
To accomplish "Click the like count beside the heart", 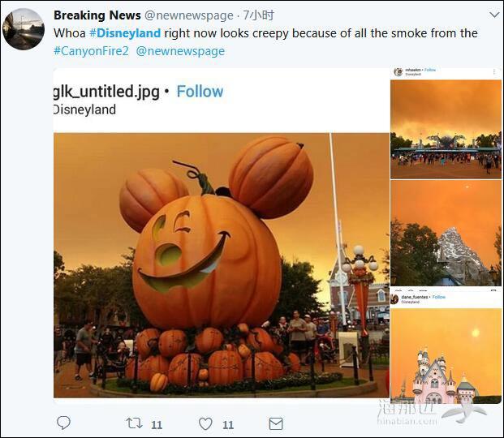I will point(228,425).
